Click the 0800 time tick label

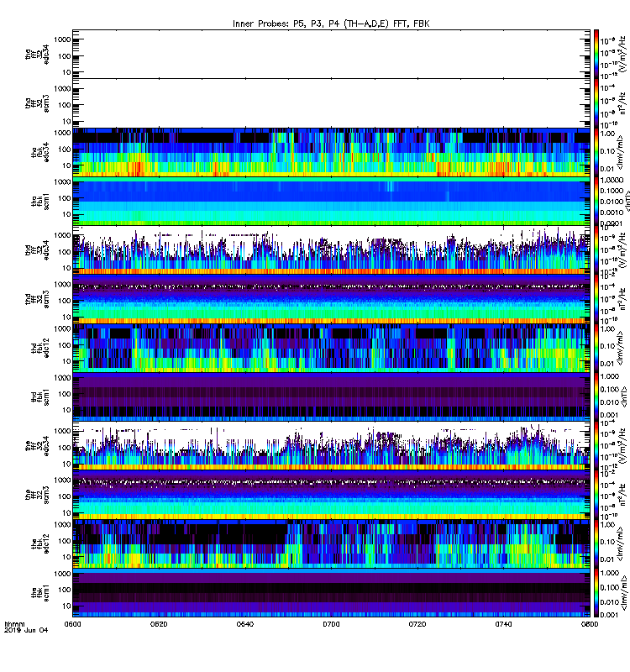590,624
